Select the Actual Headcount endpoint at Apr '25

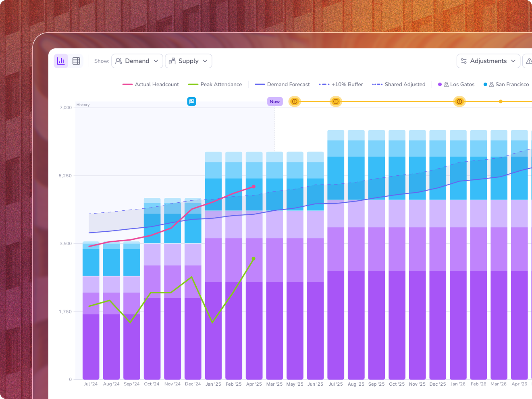[x=254, y=187]
